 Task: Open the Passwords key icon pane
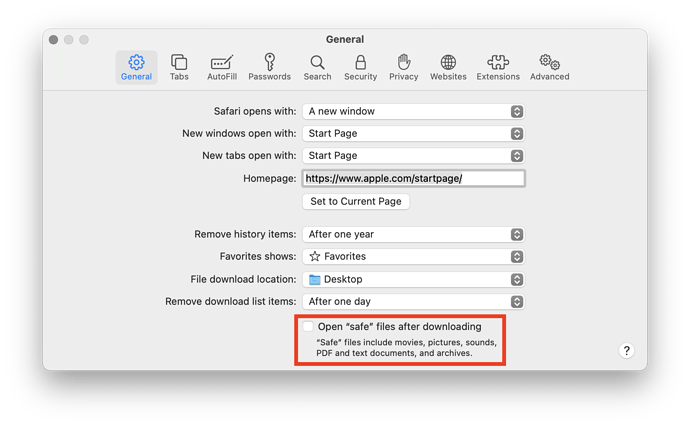tap(269, 67)
